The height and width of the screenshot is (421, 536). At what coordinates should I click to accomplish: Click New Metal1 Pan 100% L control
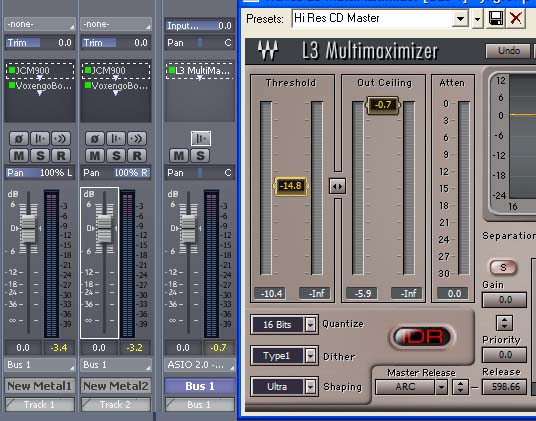point(40,173)
